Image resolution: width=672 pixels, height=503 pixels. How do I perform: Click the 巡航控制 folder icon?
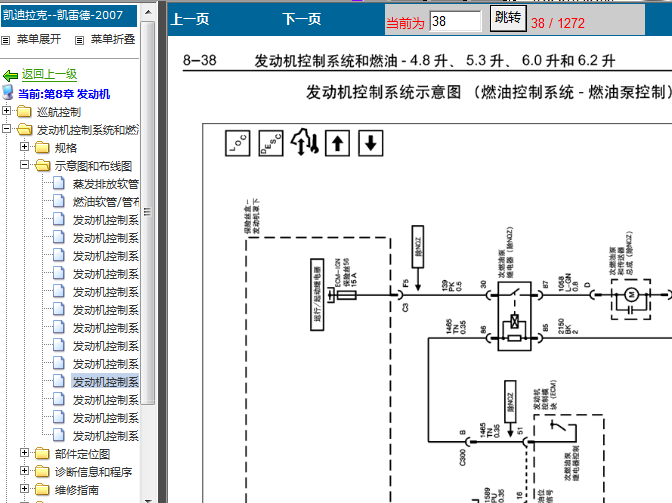pyautogui.click(x=24, y=112)
